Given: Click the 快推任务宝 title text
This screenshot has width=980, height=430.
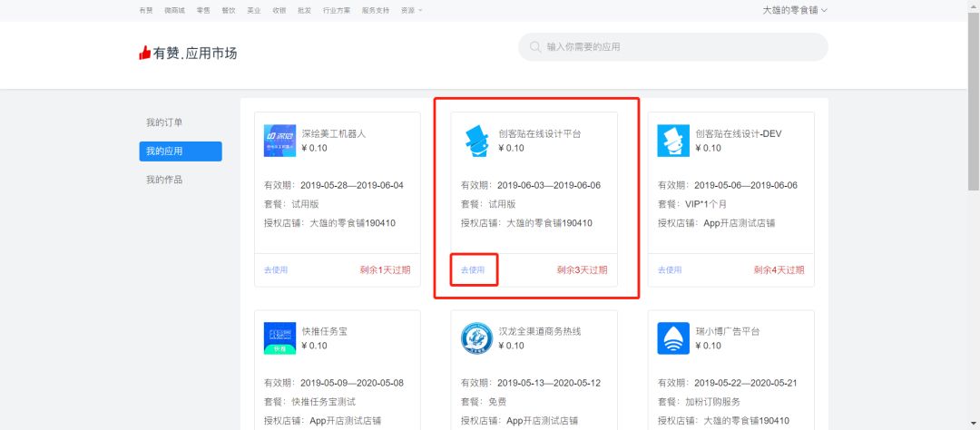Looking at the screenshot, I should pyautogui.click(x=324, y=331).
